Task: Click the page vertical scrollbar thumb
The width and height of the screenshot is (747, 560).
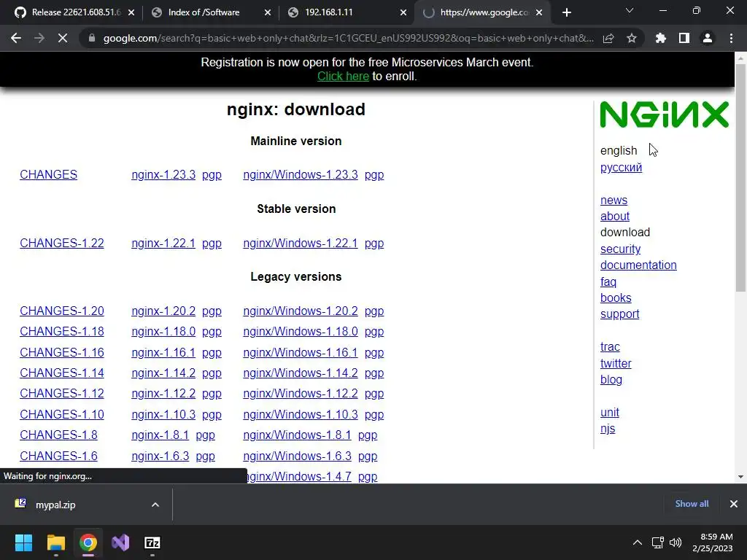Action: point(740,176)
